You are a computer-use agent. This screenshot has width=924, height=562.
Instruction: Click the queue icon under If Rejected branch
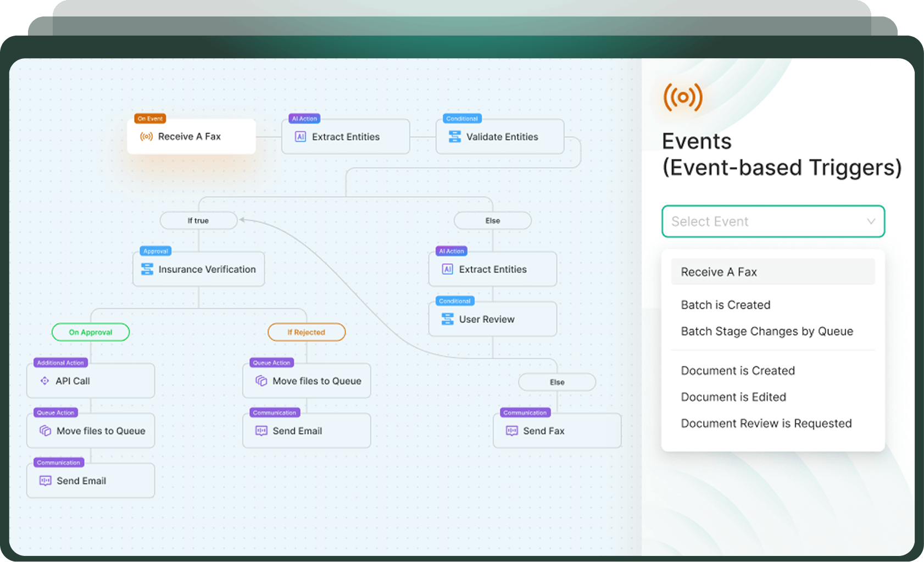(x=261, y=381)
